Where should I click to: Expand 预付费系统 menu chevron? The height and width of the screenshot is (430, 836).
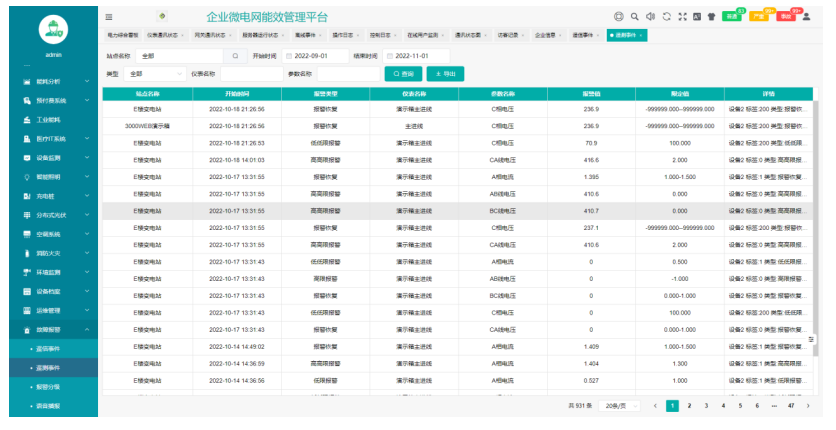[x=87, y=101]
